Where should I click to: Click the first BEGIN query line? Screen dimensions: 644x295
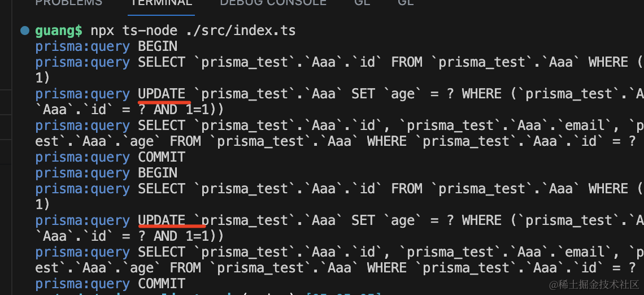(158, 46)
